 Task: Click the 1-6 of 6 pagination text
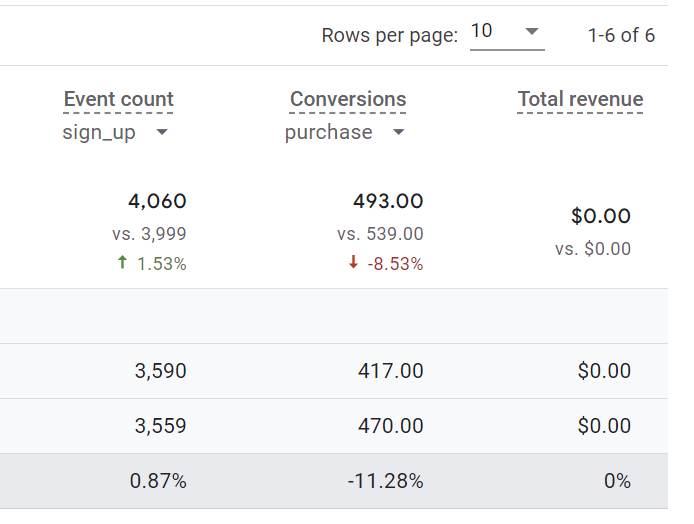[x=621, y=35]
